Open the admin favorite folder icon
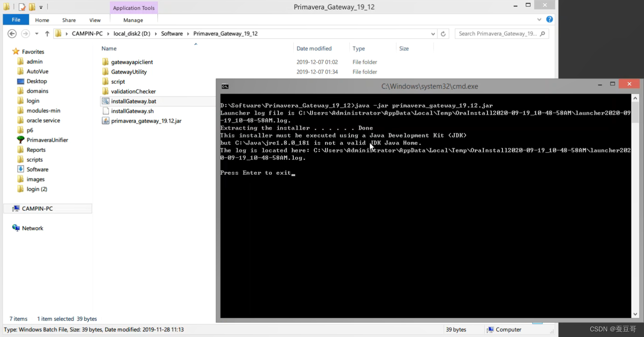This screenshot has width=644, height=337. pos(20,62)
